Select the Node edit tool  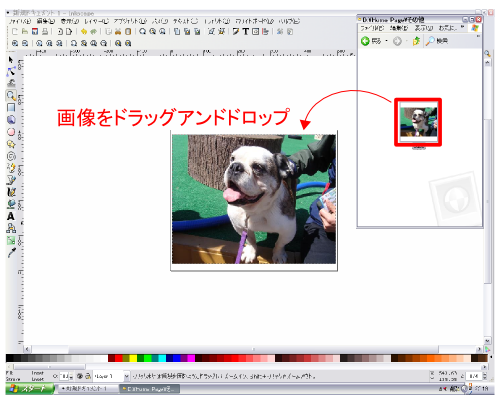point(11,71)
